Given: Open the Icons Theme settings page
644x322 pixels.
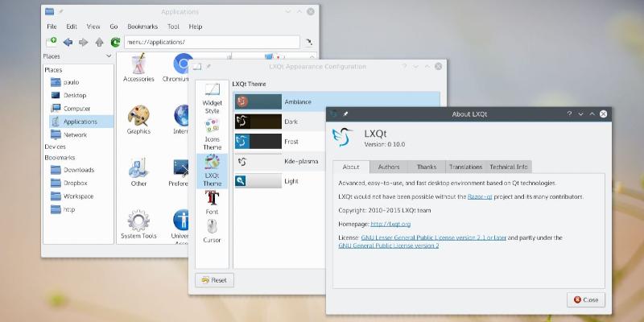Looking at the screenshot, I should click(x=212, y=134).
